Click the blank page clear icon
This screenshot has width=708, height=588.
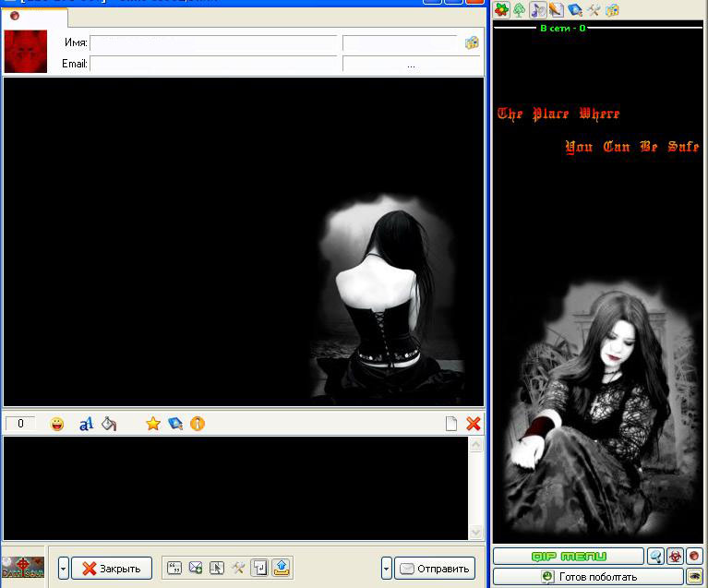[x=451, y=424]
